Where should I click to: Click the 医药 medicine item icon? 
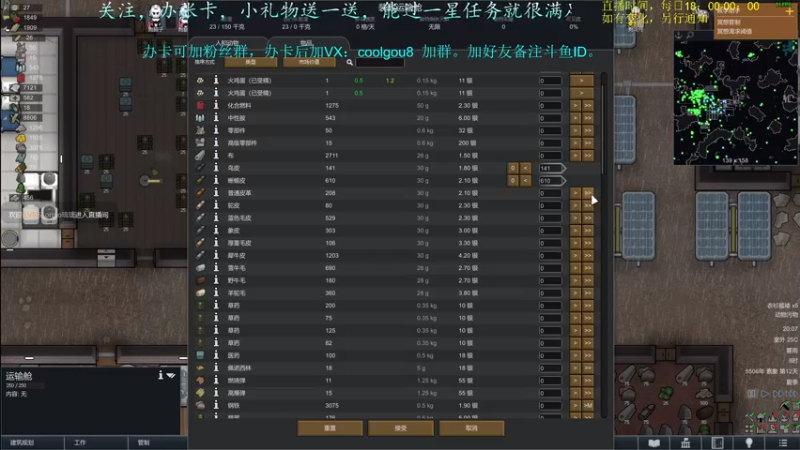pyautogui.click(x=201, y=355)
